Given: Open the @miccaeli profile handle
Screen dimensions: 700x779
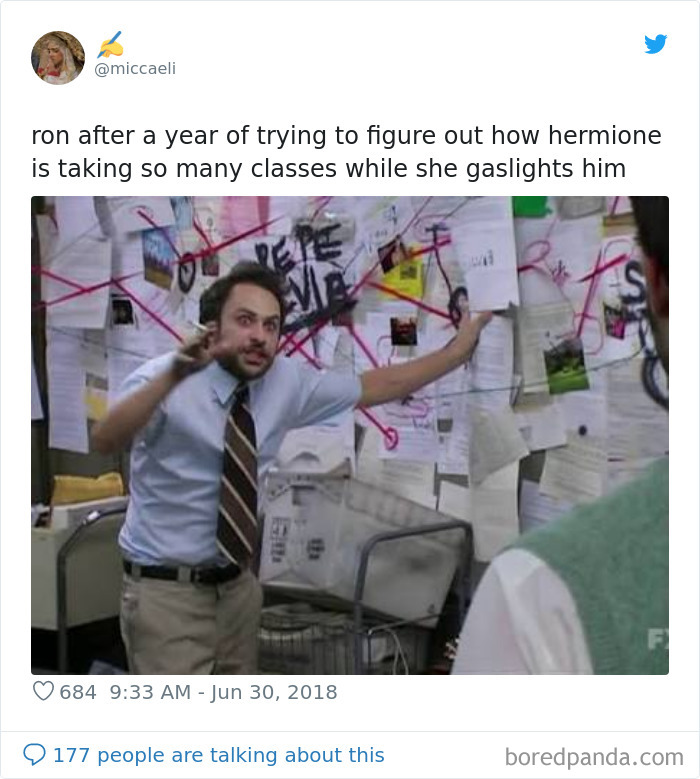Looking at the screenshot, I should 135,68.
